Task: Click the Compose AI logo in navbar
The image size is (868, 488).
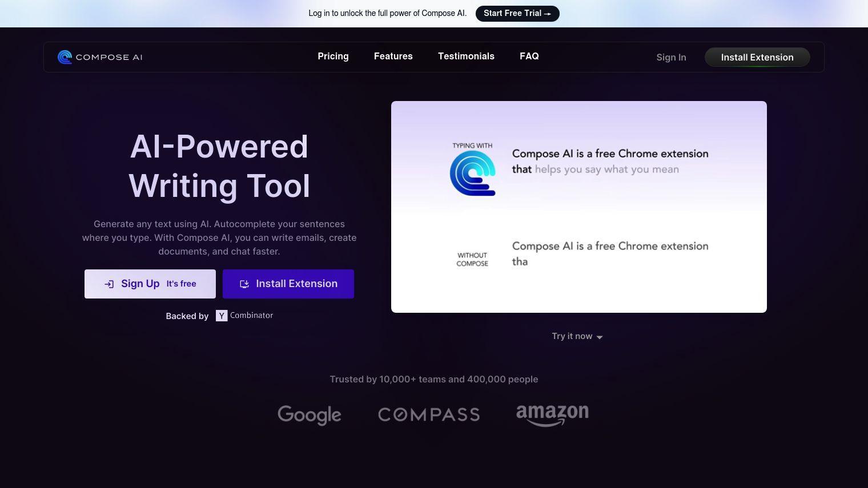Action: tap(100, 57)
